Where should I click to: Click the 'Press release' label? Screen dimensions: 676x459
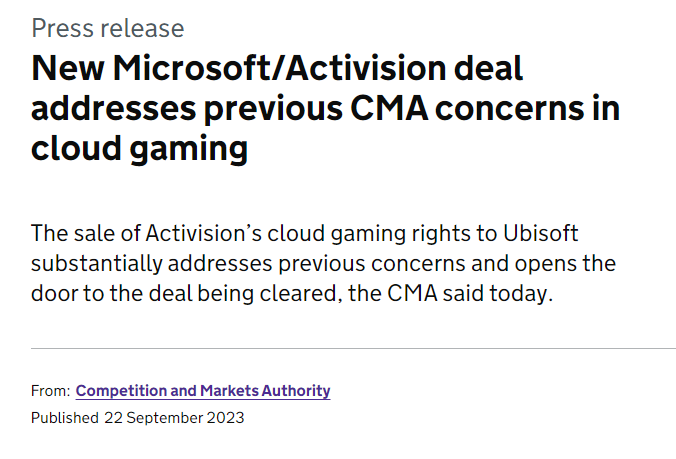107,28
